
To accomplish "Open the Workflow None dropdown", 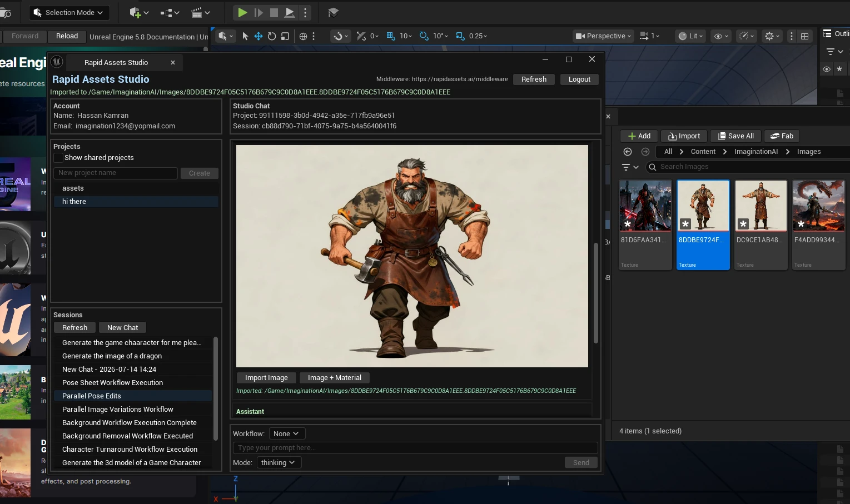I will click(287, 433).
